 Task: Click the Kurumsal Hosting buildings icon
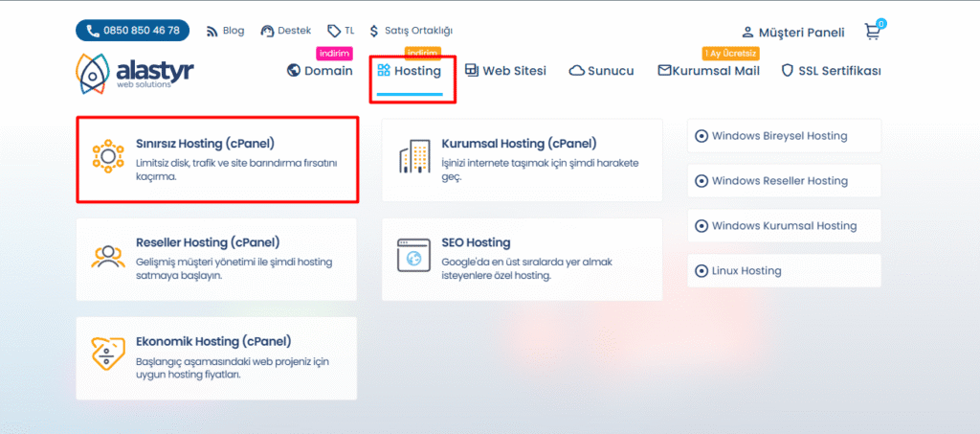tap(414, 156)
